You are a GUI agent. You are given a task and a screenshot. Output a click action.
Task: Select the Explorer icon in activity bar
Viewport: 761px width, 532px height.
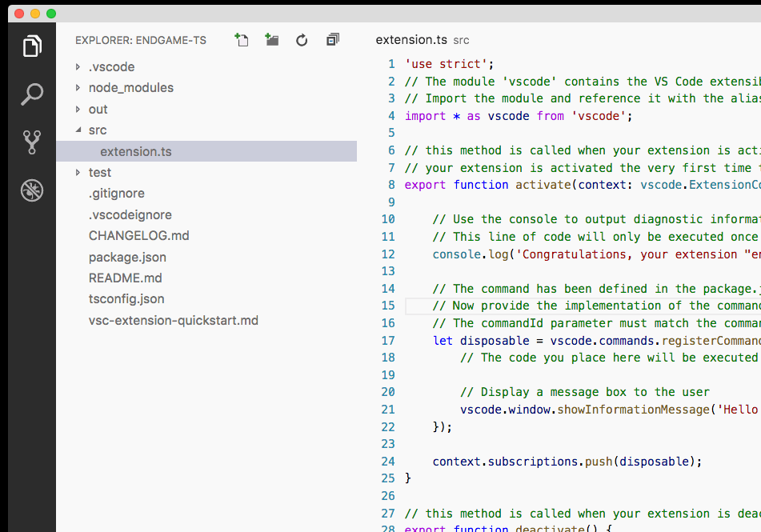coord(31,46)
